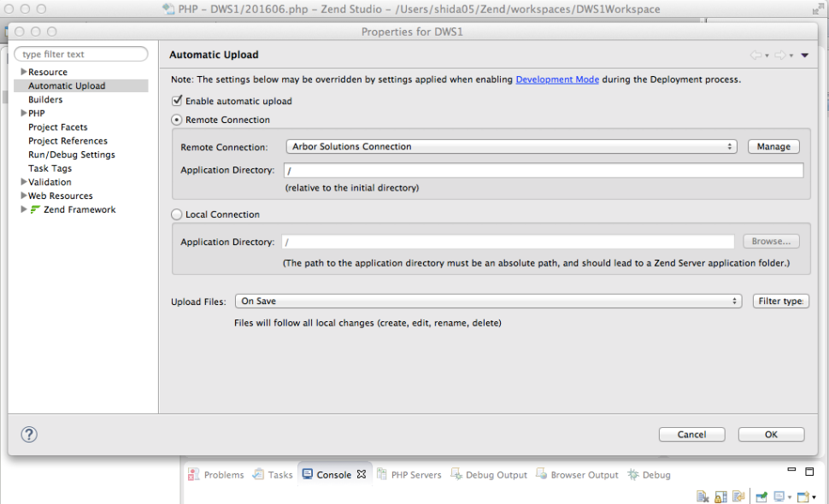Open the Upload Files On Save dropdown
Screen dimensions: 829x504
pos(489,302)
